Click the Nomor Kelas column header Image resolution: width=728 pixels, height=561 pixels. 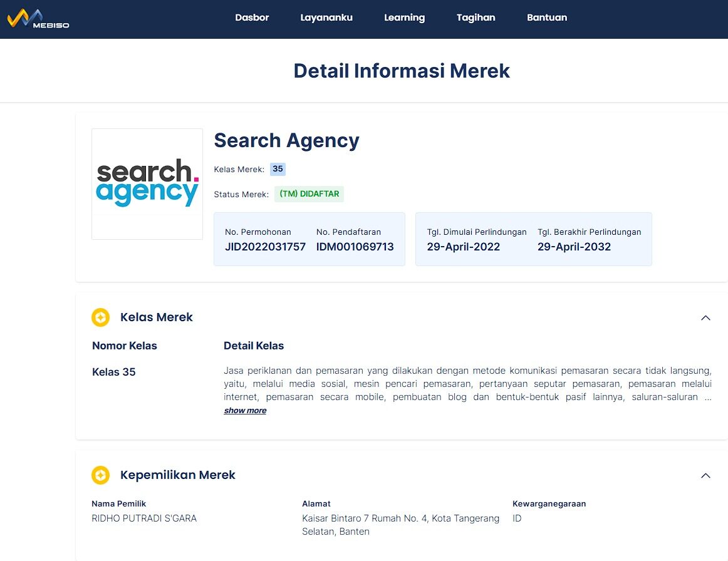point(125,346)
